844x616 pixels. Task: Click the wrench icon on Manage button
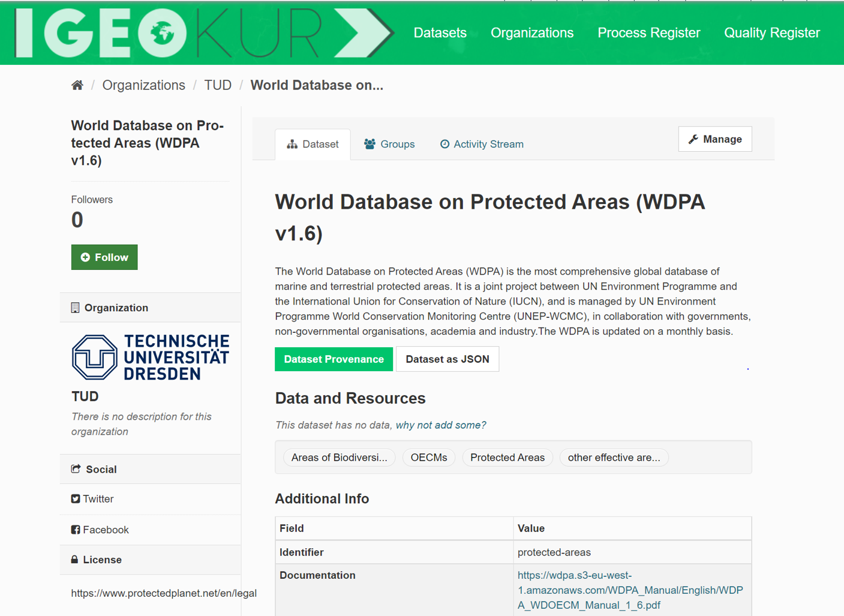click(693, 139)
